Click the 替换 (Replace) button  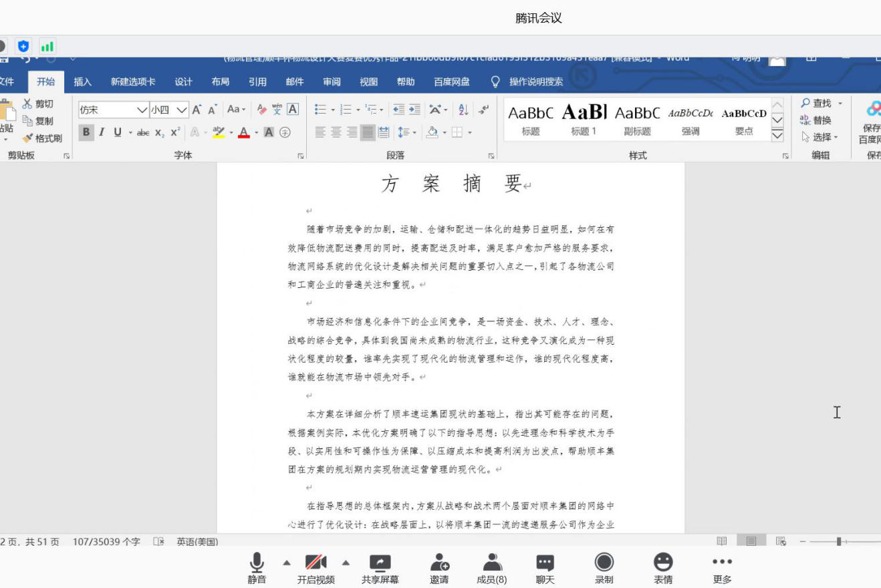coord(816,120)
